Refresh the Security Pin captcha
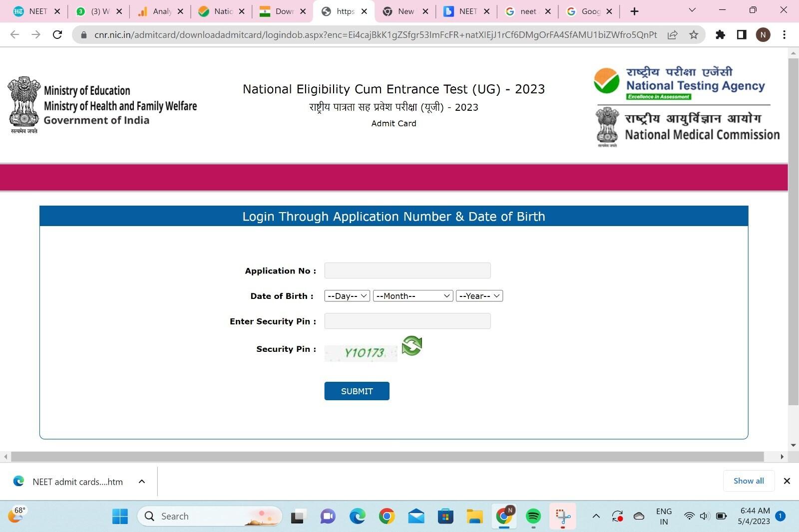Screen dimensions: 799x532 coord(411,346)
